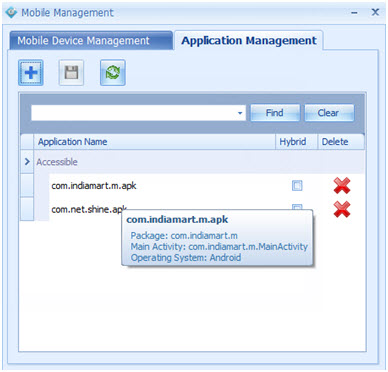Click inside the search text field
The height and width of the screenshot is (372, 388).
[x=133, y=113]
